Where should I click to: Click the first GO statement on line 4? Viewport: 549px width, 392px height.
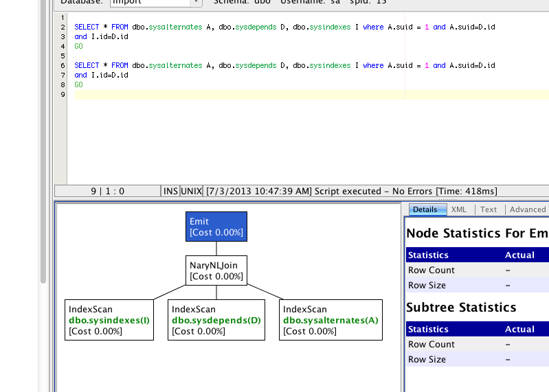click(x=78, y=46)
